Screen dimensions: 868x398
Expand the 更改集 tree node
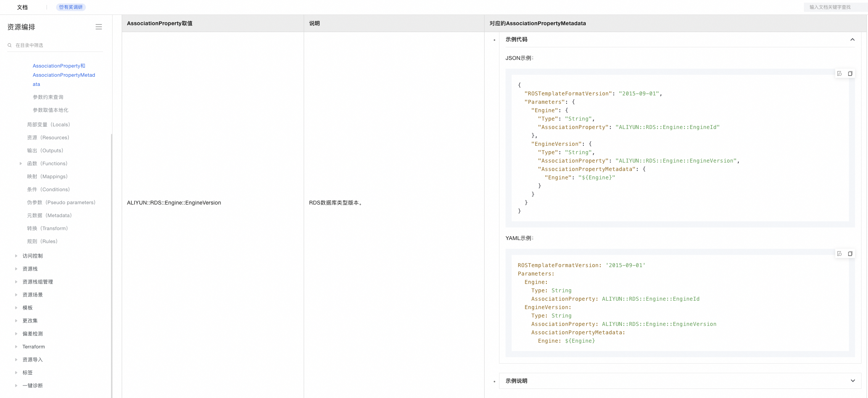click(16, 321)
